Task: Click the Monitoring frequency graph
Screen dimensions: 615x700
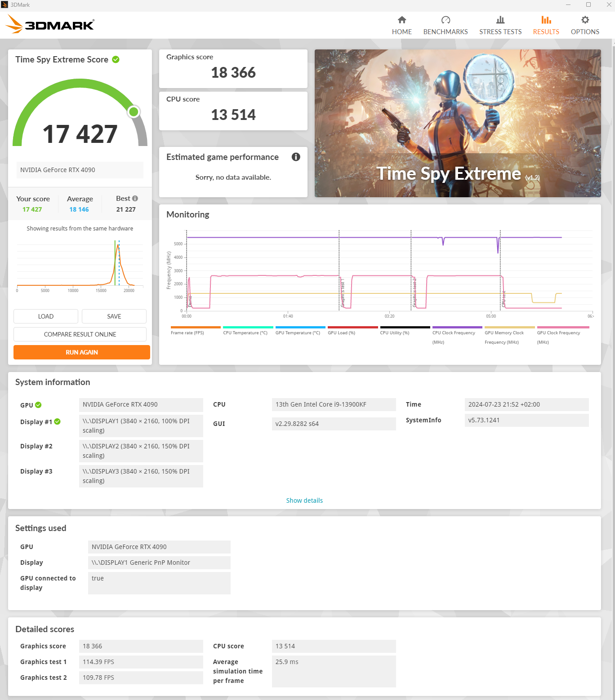Action: [x=389, y=270]
